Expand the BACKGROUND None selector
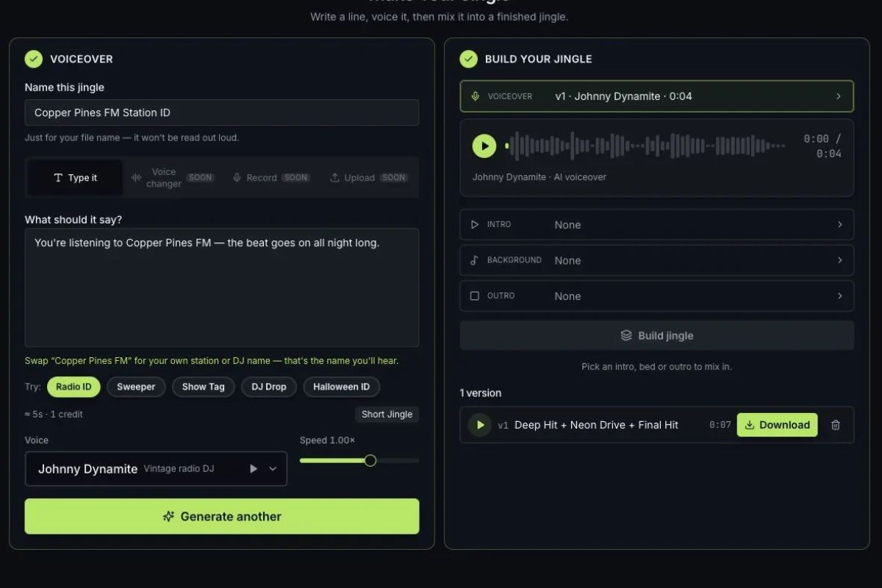The height and width of the screenshot is (588, 882). pos(657,260)
